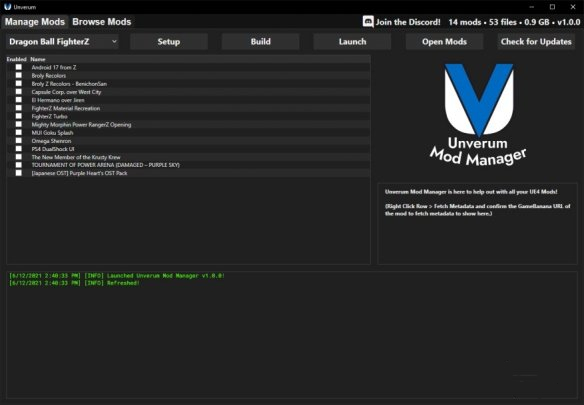
Task: Enable New Member of the Krusty Krew checkbox
Action: click(x=19, y=157)
